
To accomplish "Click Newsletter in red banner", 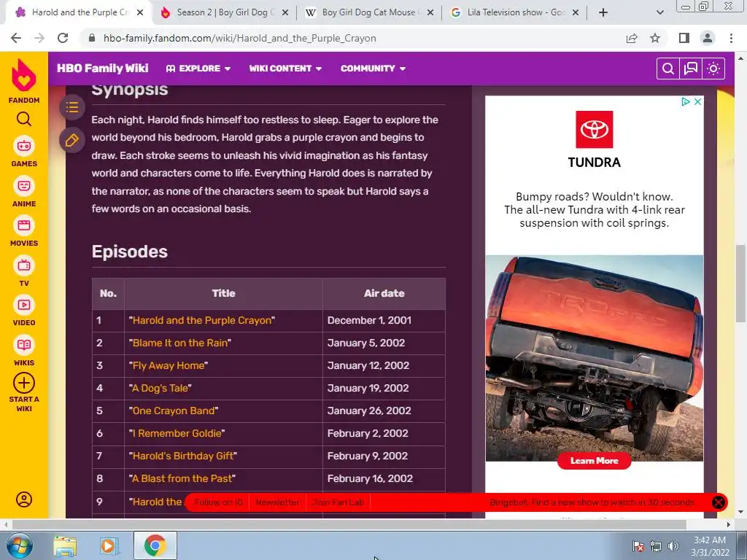I will [x=278, y=502].
